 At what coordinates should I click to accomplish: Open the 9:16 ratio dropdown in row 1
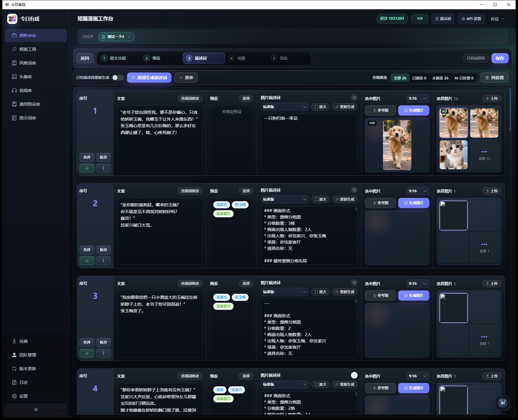coord(418,99)
